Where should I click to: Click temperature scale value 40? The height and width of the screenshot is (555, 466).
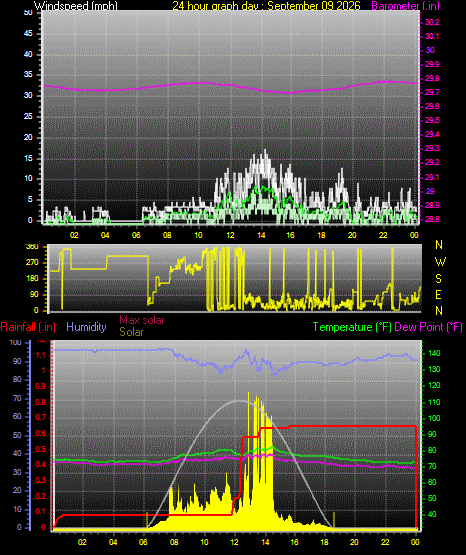point(432,514)
